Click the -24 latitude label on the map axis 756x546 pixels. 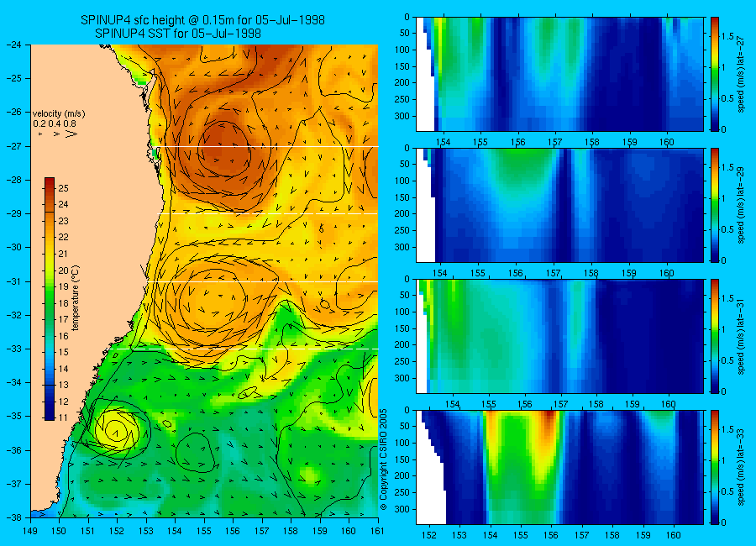click(x=13, y=45)
